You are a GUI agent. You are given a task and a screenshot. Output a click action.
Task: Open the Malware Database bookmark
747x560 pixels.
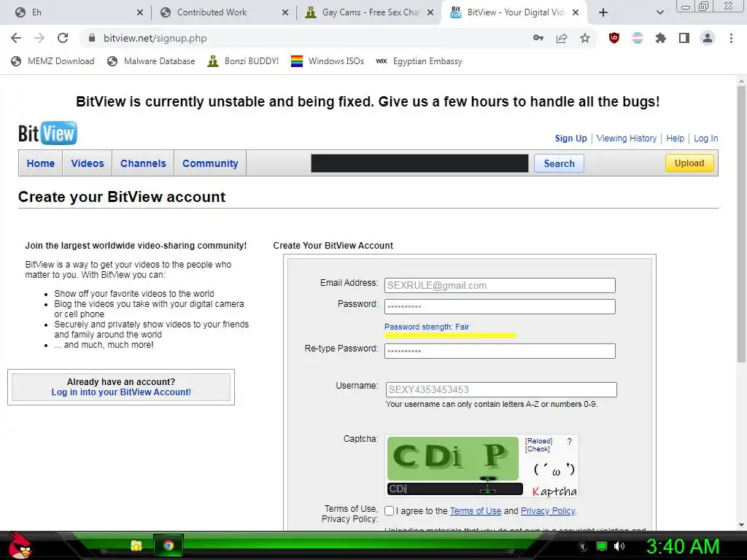151,61
